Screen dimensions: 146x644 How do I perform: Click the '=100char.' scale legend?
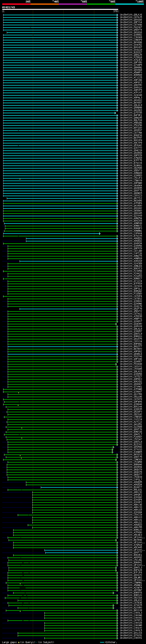pyautogui.click(x=108, y=642)
